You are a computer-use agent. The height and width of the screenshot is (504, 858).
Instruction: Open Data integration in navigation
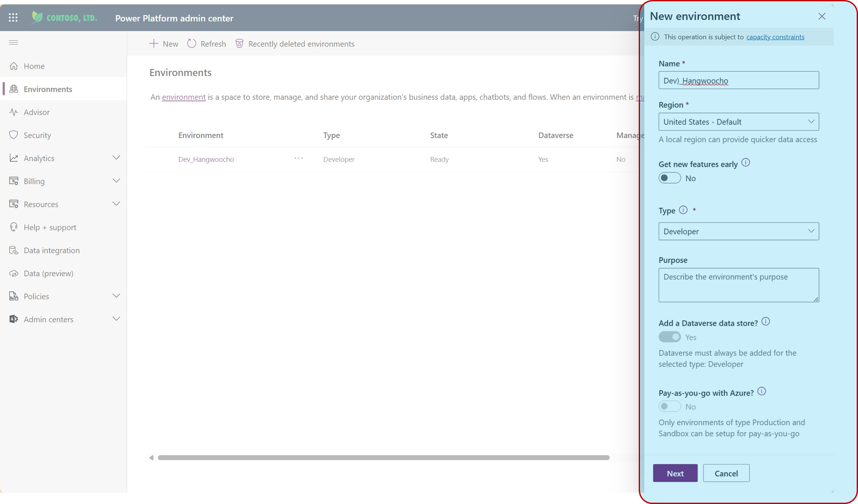click(x=64, y=250)
